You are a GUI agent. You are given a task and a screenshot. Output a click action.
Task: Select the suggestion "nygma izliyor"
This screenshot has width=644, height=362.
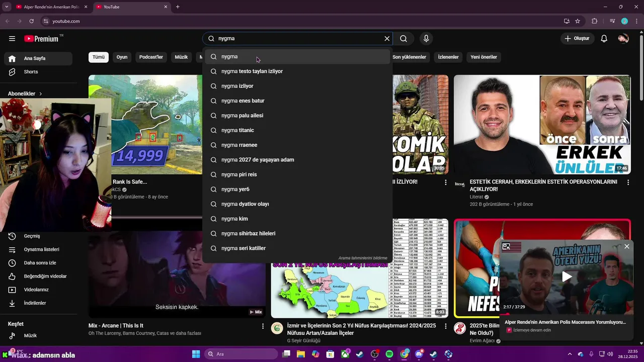(297, 86)
